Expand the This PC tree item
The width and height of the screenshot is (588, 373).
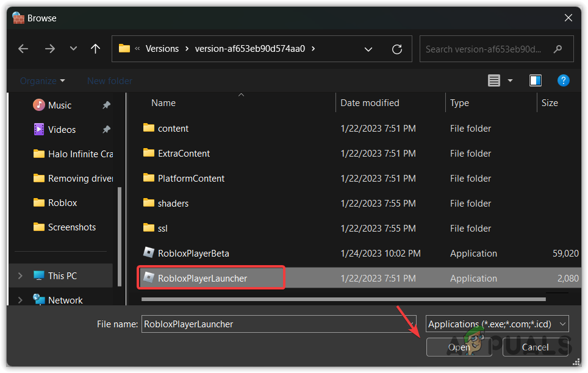20,275
